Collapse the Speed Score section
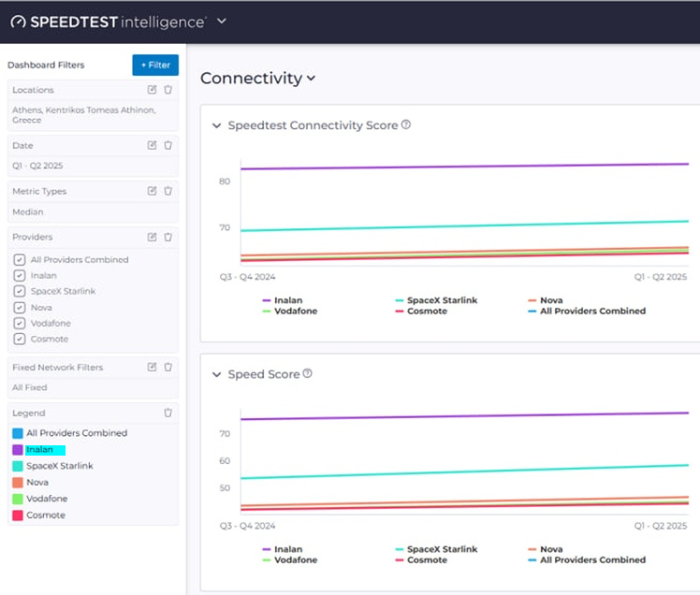 [x=216, y=374]
